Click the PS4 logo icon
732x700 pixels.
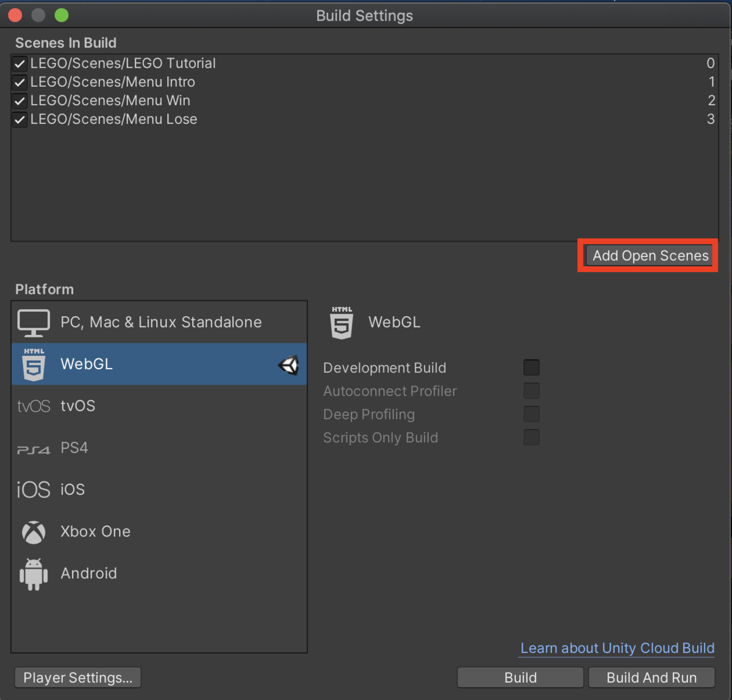click(x=34, y=450)
